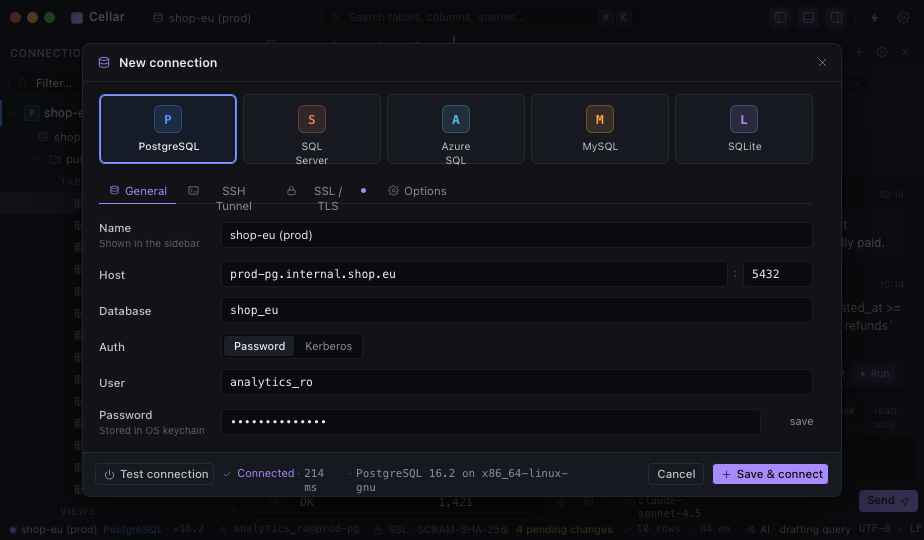
Task: Open the shop-eu (prod) tab in the title bar
Action: 202,18
